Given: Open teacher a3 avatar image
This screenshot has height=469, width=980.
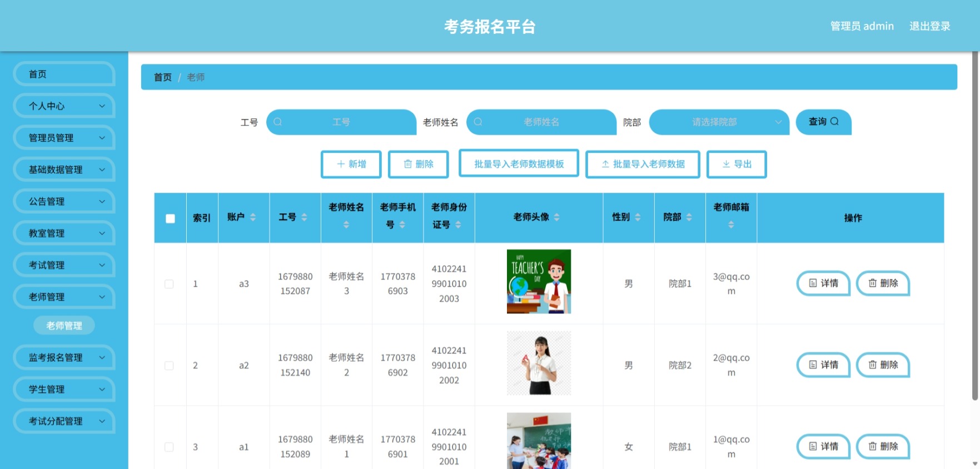Looking at the screenshot, I should coord(539,282).
